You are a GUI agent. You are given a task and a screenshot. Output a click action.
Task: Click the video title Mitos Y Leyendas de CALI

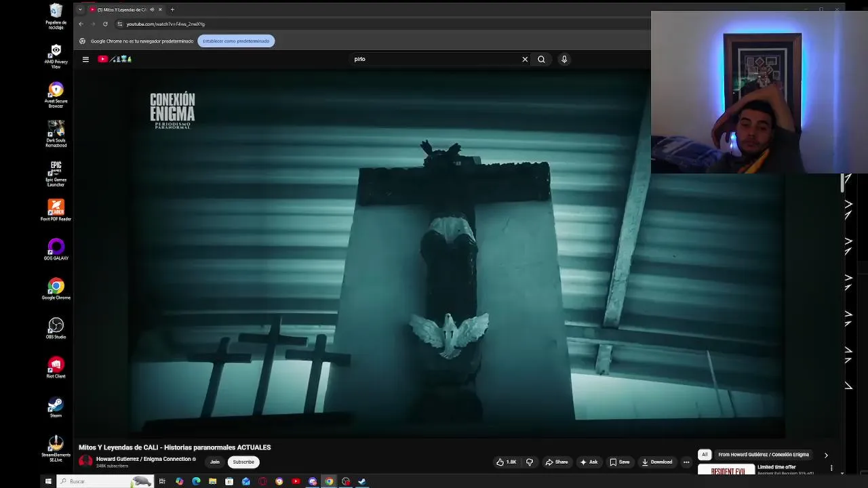click(x=174, y=447)
